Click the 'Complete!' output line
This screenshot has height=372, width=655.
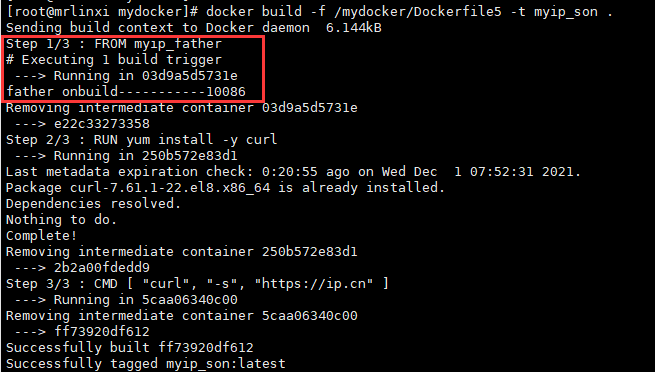tap(41, 235)
